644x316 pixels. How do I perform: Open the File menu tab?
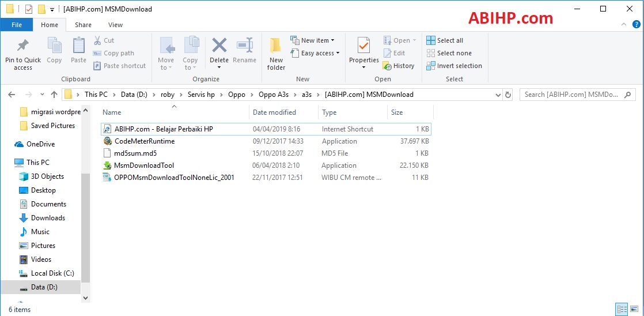[x=17, y=25]
